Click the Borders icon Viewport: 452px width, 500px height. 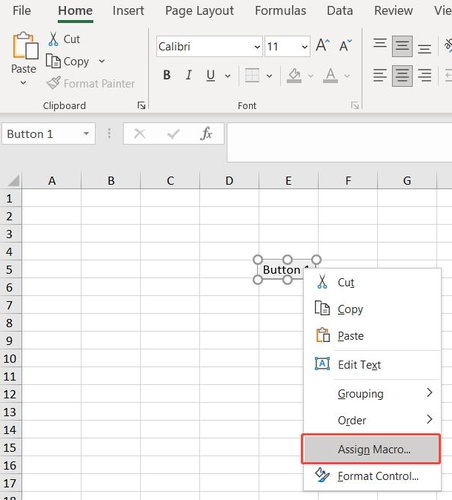[252, 75]
